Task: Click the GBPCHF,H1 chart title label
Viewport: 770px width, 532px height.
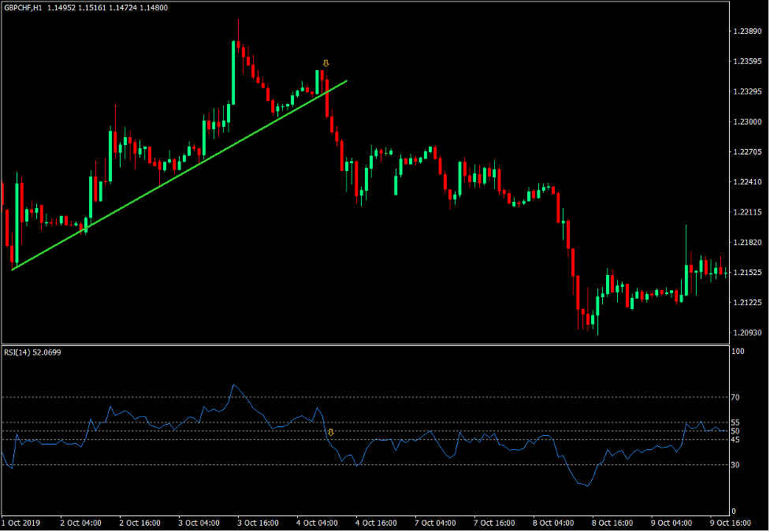Action: (24, 6)
